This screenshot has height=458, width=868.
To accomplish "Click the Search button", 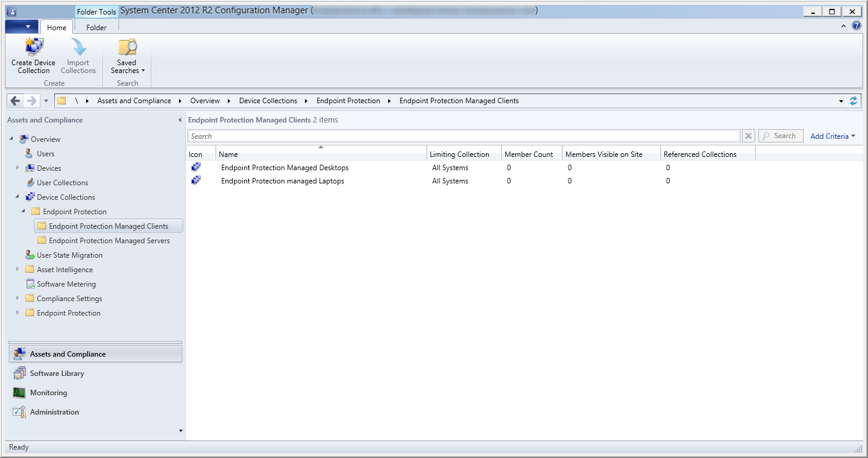I will pos(781,136).
